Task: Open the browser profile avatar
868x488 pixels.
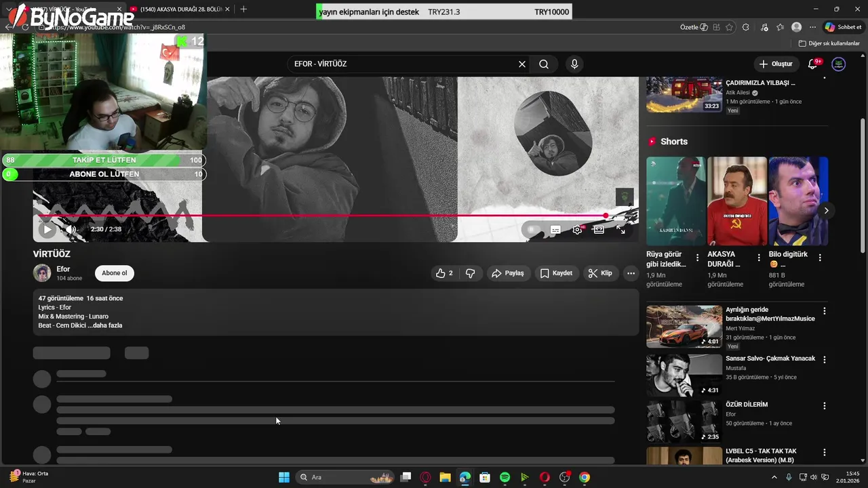Action: coord(797,27)
